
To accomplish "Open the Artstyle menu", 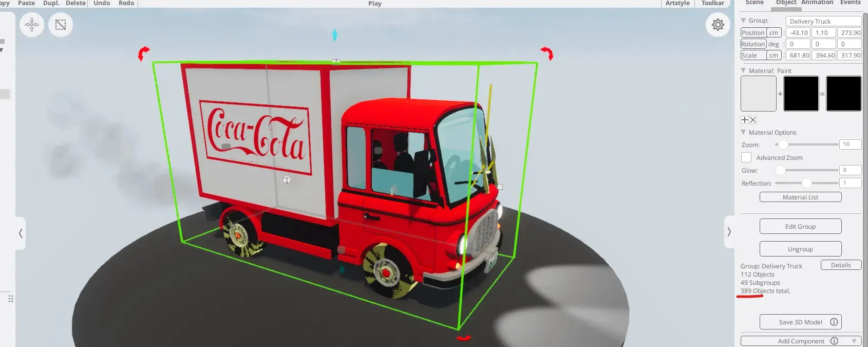I will pyautogui.click(x=677, y=3).
